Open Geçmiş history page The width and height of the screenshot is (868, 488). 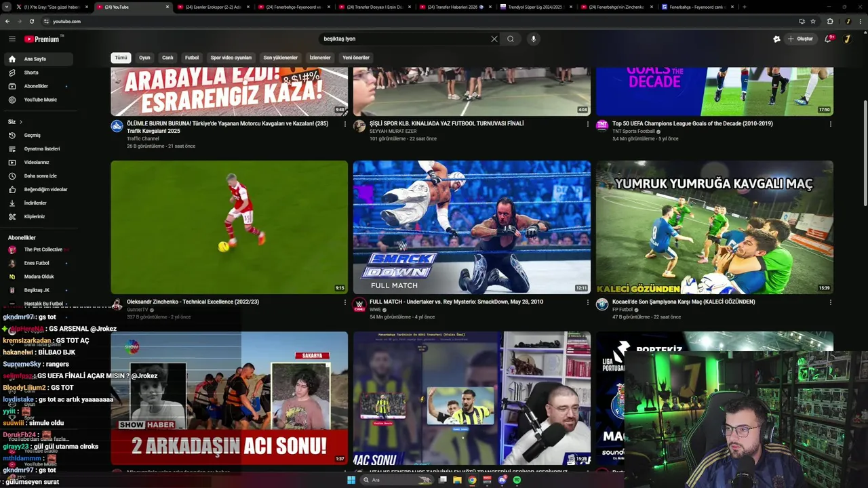click(x=39, y=135)
